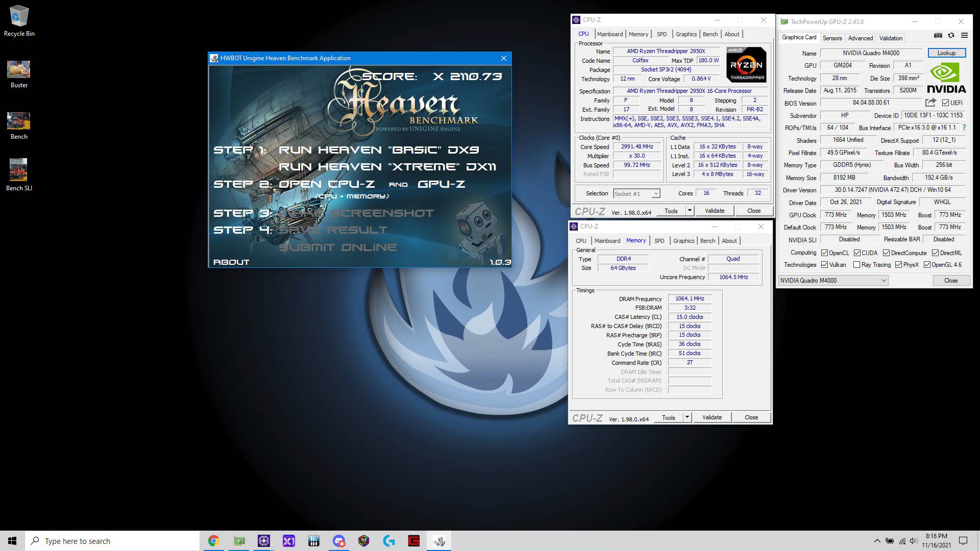Run Heaven Basic DX9 benchmark
The image size is (980, 551).
click(x=378, y=150)
